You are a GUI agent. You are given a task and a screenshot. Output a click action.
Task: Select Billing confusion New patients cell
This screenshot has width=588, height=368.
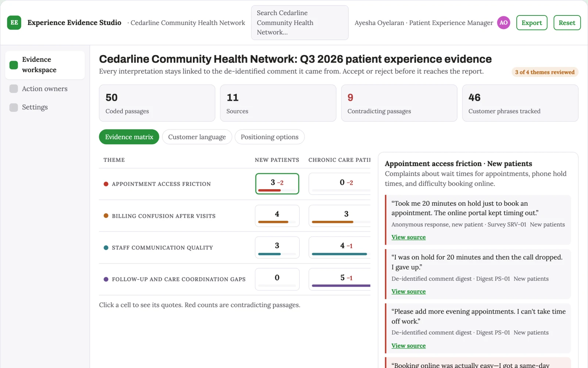(x=277, y=216)
